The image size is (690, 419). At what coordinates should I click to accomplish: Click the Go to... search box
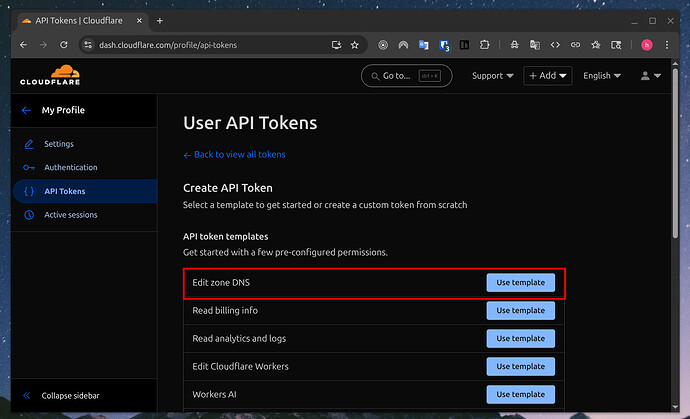coord(407,76)
